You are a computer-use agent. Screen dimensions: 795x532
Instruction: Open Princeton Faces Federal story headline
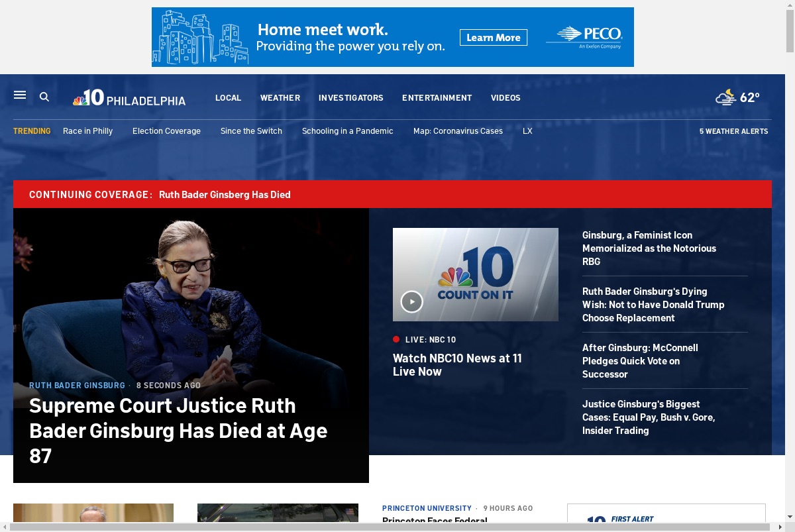point(435,521)
